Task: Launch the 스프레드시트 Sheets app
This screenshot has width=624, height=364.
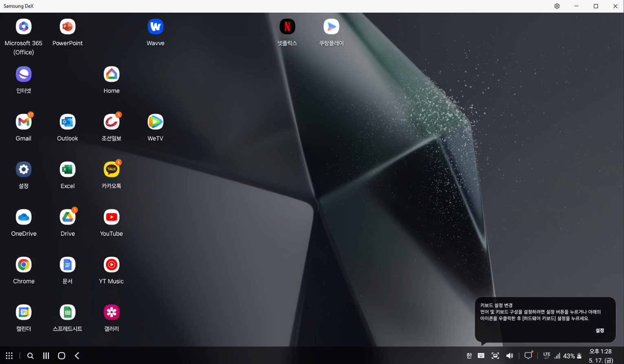Action: pos(68,313)
